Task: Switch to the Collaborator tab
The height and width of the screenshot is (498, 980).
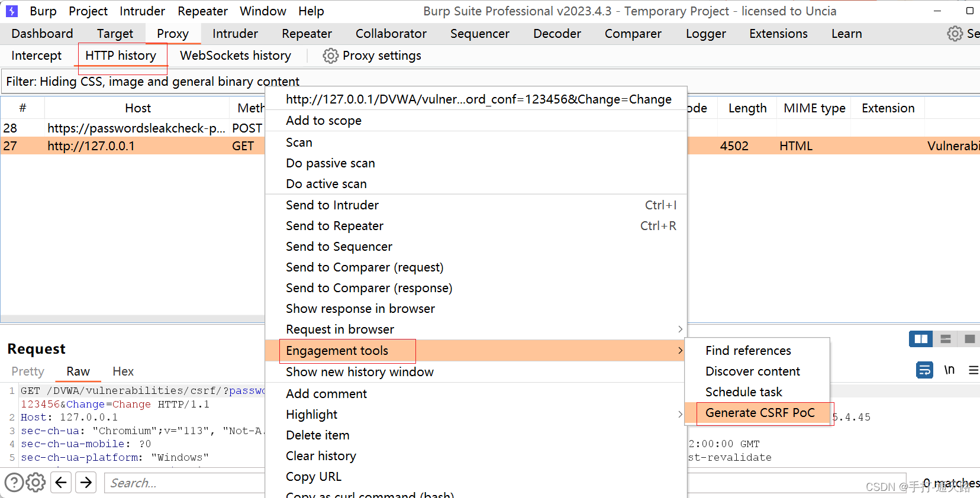Action: [391, 34]
